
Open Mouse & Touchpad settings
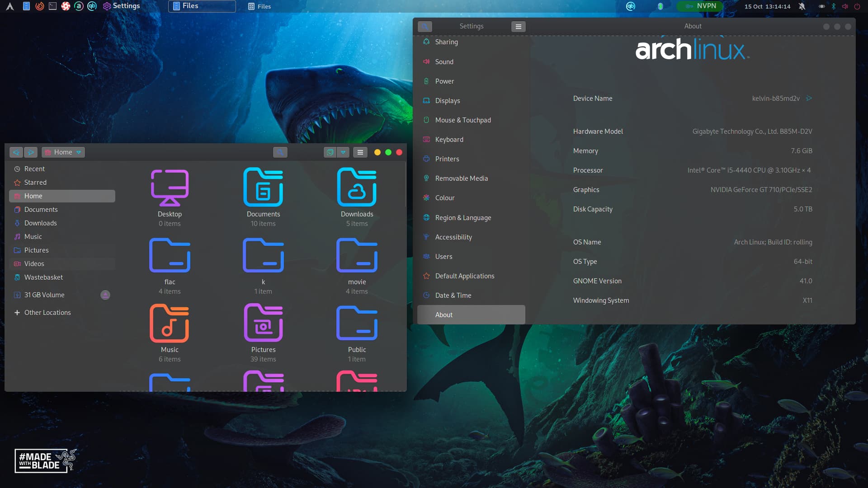471,120
